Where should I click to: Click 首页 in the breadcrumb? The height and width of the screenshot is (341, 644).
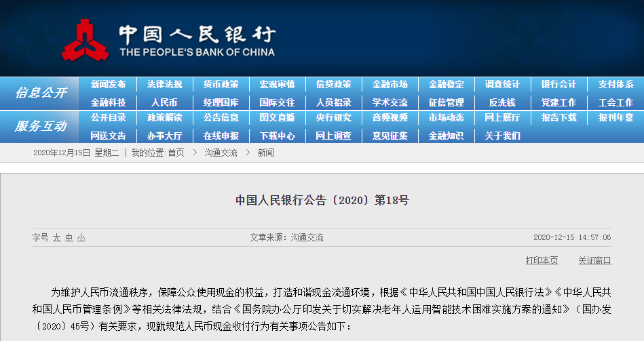176,153
